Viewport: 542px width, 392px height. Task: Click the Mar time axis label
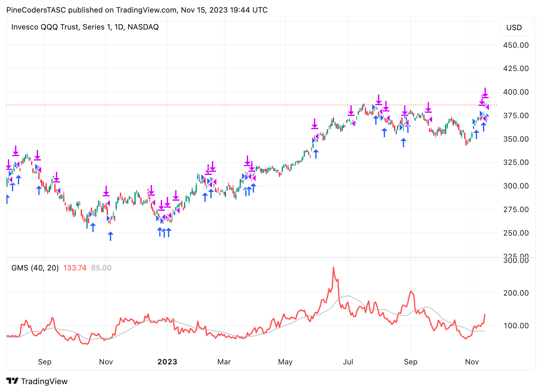tap(224, 362)
